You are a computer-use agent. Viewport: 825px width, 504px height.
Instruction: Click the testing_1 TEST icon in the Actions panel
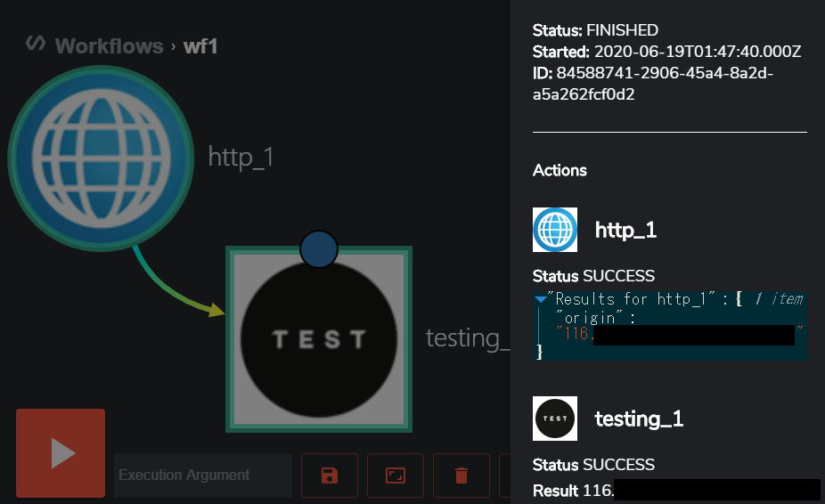click(555, 419)
